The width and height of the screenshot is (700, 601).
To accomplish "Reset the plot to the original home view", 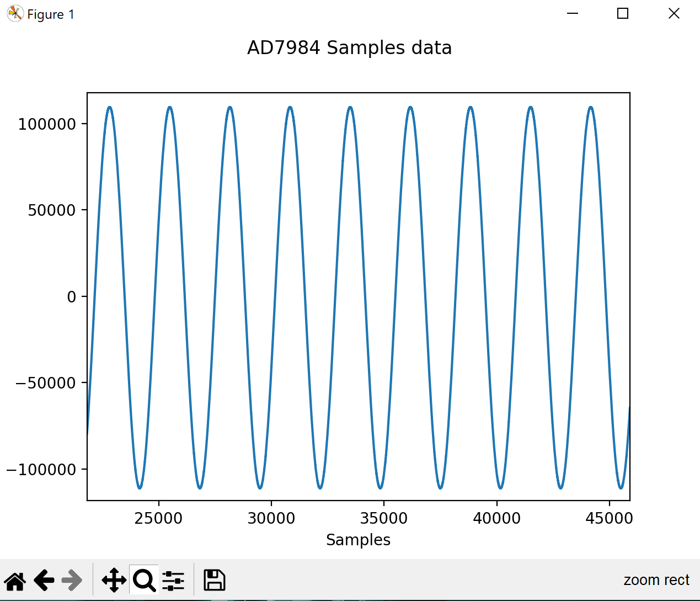I will tap(15, 581).
